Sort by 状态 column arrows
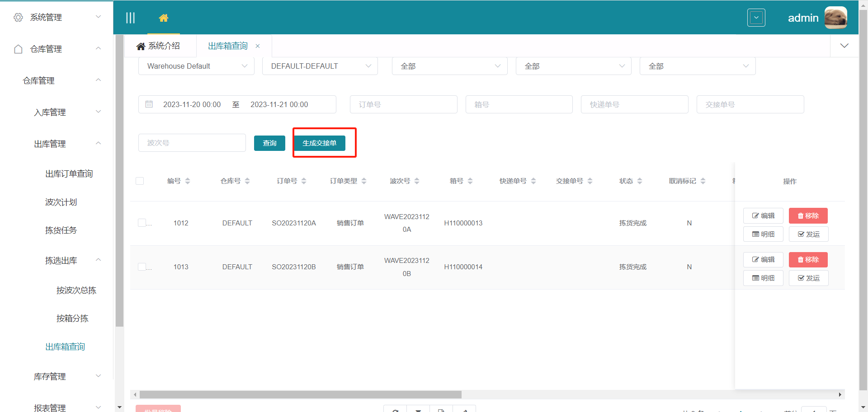Screen dimensions: 868x412 pos(640,181)
